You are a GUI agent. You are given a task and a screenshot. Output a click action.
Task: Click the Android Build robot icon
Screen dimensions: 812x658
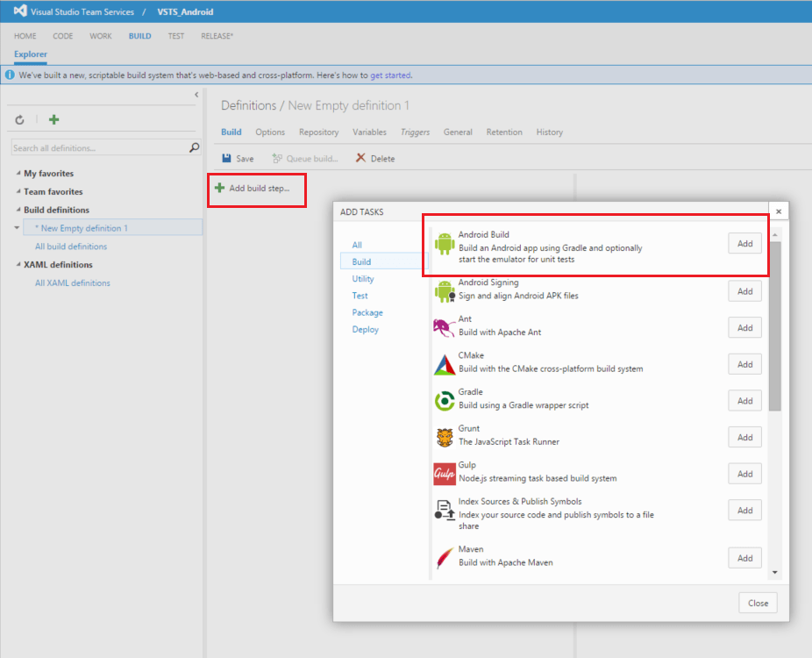[444, 243]
